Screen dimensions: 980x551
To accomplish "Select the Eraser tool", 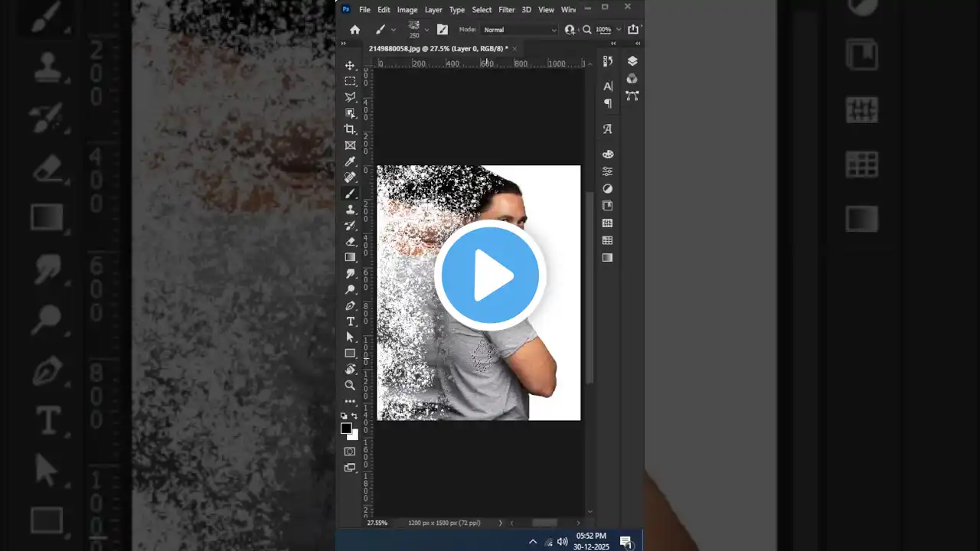I will tap(350, 242).
